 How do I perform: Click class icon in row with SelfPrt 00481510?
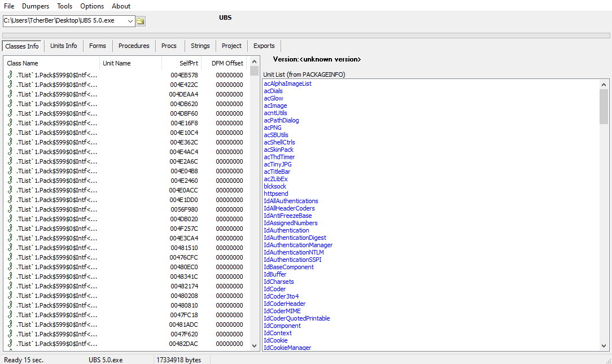pyautogui.click(x=10, y=248)
